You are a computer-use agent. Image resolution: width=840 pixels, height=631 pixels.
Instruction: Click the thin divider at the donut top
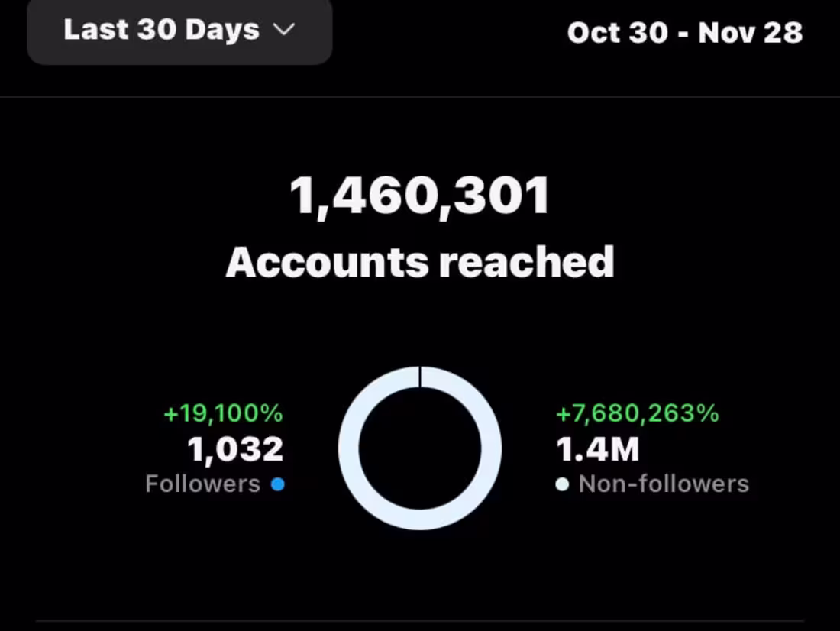pos(420,377)
